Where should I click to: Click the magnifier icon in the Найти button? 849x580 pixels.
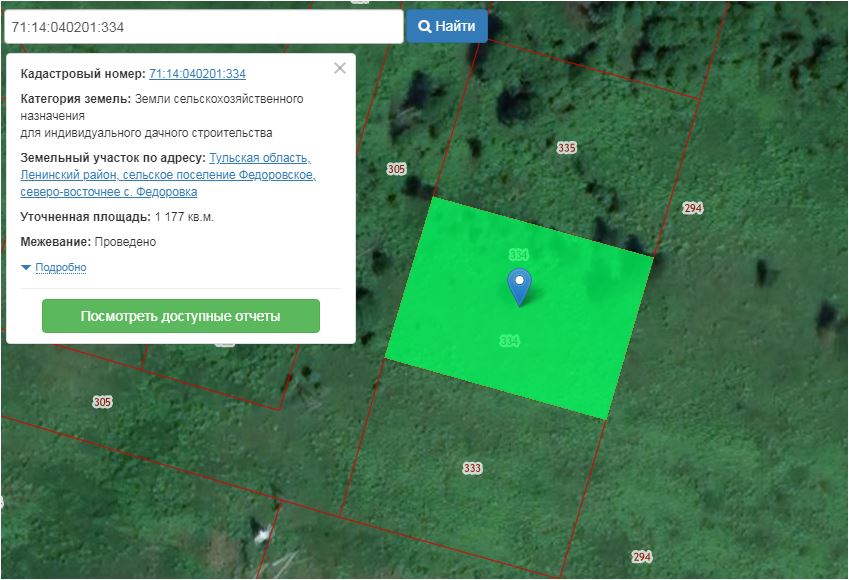(x=424, y=27)
